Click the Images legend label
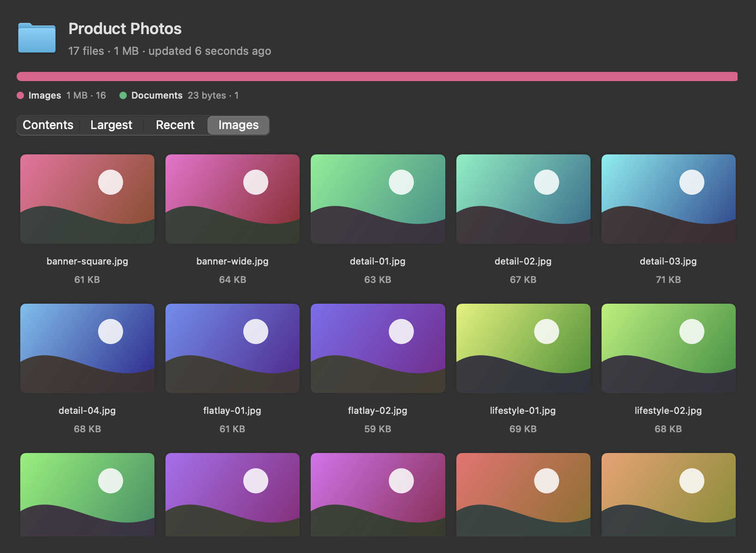 (45, 95)
